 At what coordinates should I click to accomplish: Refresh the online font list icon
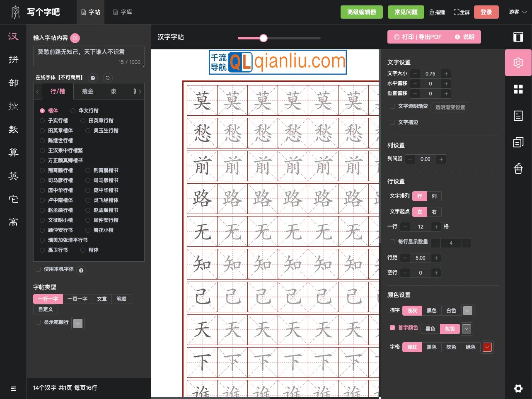tap(107, 78)
